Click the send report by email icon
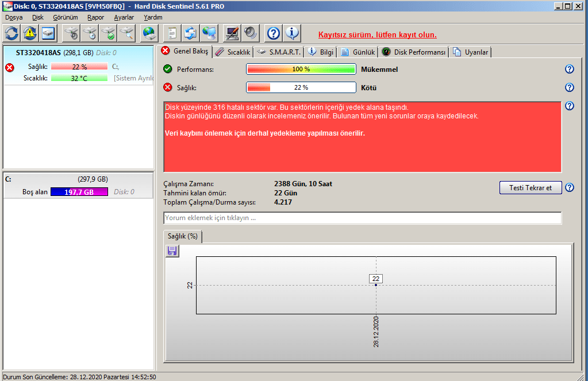Image resolution: width=588 pixels, height=381 pixels. [190, 33]
